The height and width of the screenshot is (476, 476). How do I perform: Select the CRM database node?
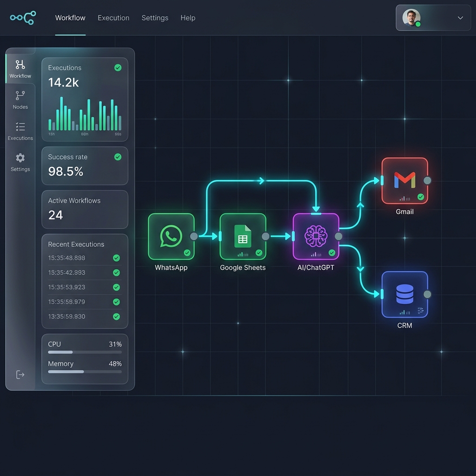point(405,294)
